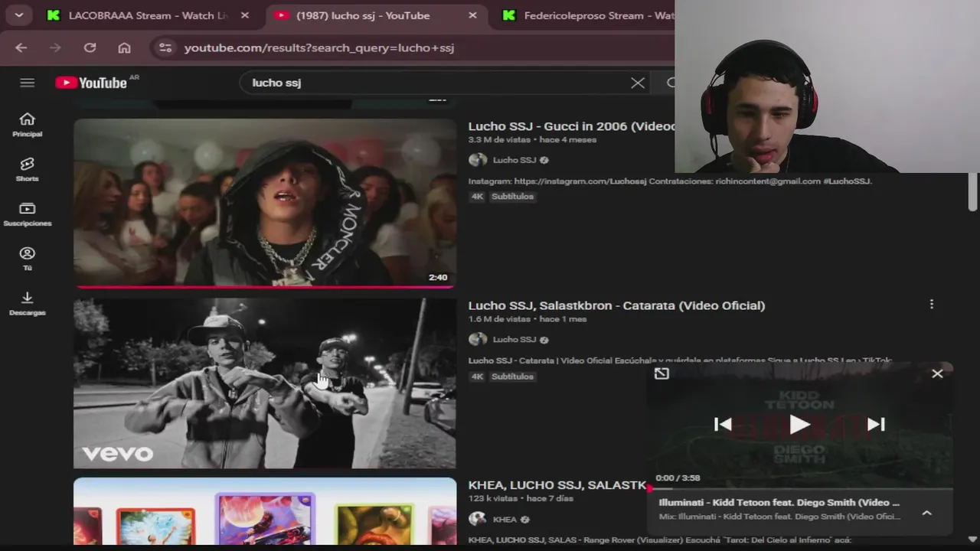Screen dimensions: 980x551
Task: Close the lucho ssj YouTube tab
Action: click(x=472, y=15)
